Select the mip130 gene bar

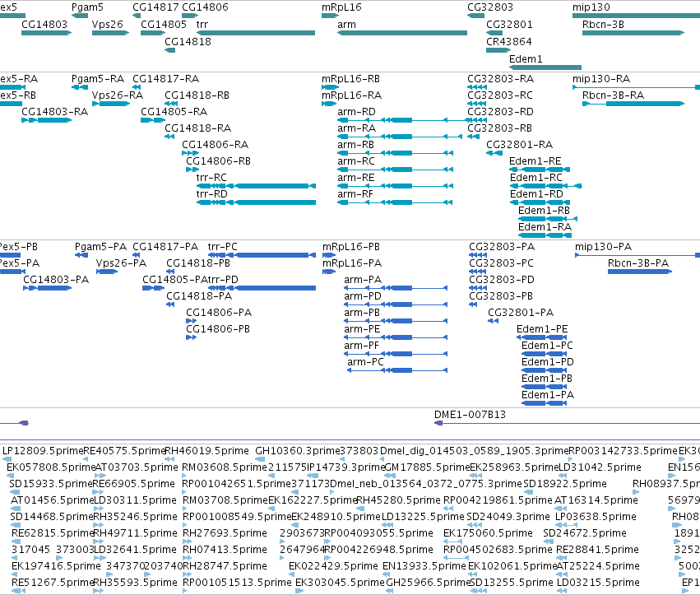(x=636, y=16)
